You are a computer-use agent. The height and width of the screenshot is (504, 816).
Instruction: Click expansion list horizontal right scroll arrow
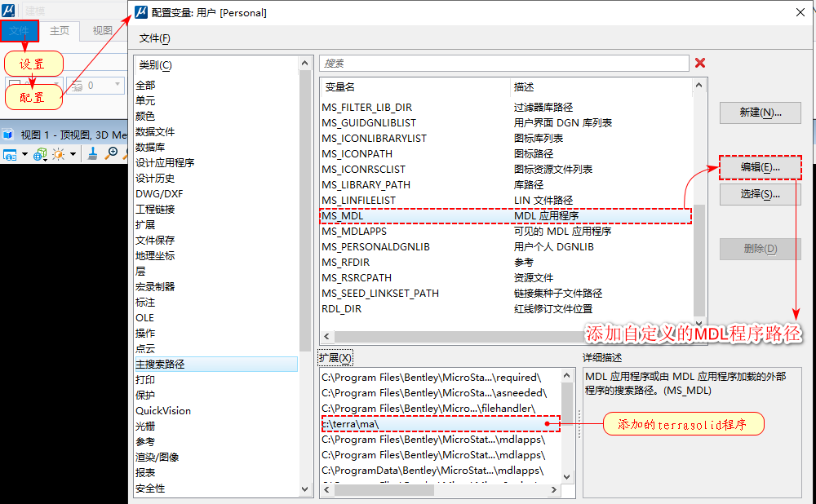[x=554, y=489]
